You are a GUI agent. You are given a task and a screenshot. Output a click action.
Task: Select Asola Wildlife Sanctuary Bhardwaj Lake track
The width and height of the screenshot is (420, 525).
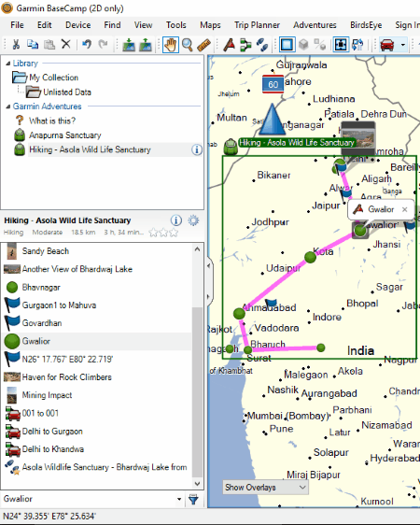click(x=105, y=467)
